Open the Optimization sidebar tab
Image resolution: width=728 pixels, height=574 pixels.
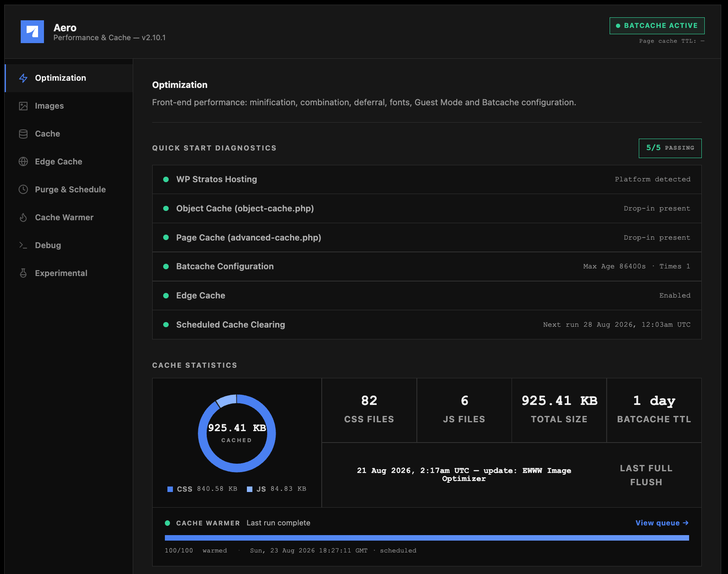(x=69, y=78)
